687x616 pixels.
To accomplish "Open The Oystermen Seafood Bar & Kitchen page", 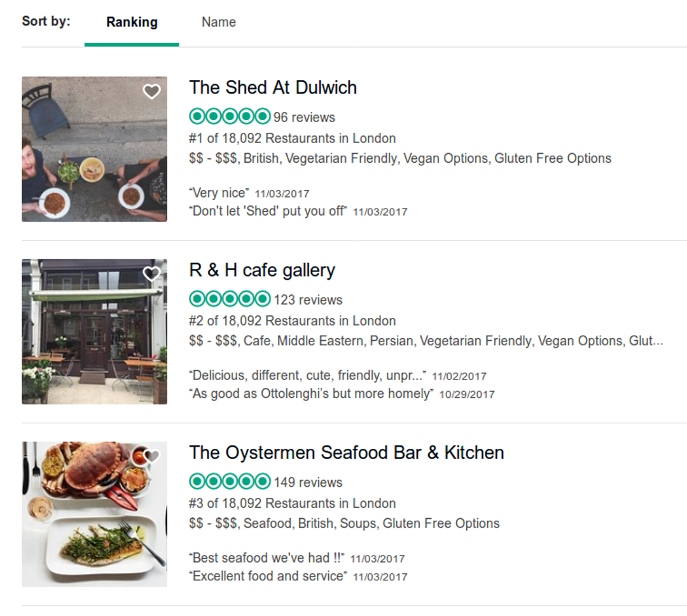I will point(347,453).
